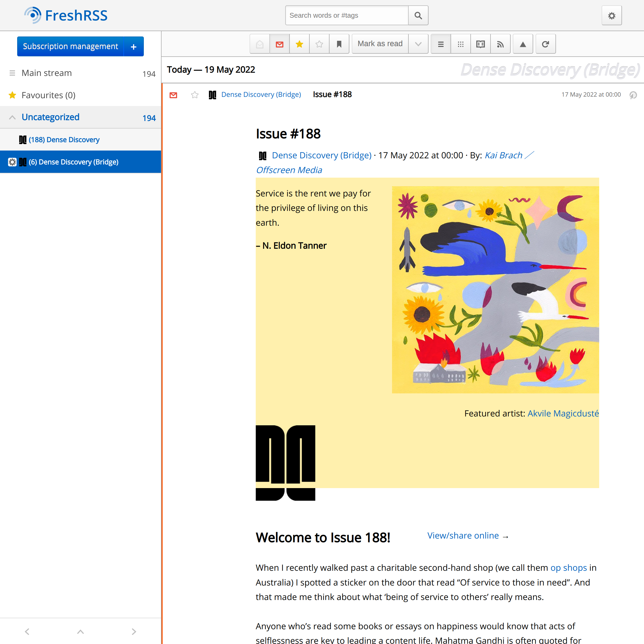Switch to reader view

point(480,44)
